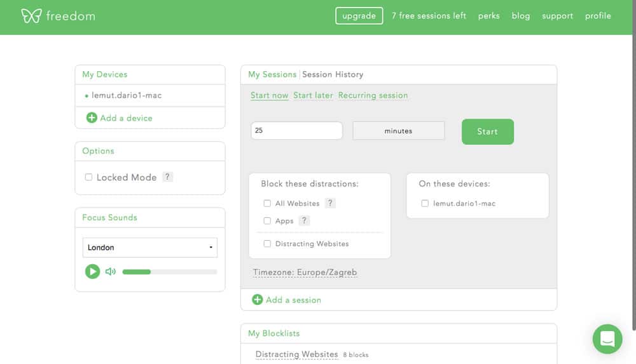Mute focus sounds with speaker icon
This screenshot has height=364, width=636.
click(110, 272)
